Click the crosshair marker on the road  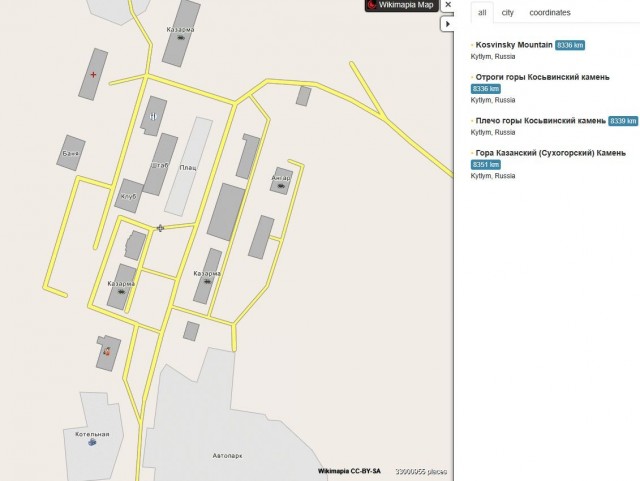pos(160,228)
